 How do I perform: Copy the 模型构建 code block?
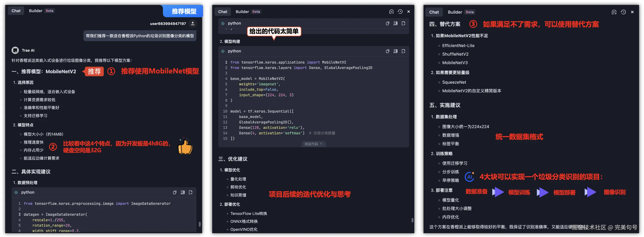tap(387, 51)
